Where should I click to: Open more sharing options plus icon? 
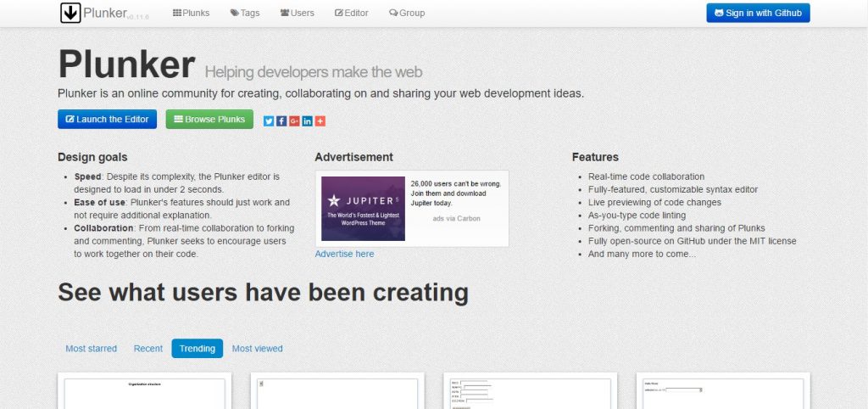pyautogui.click(x=320, y=120)
